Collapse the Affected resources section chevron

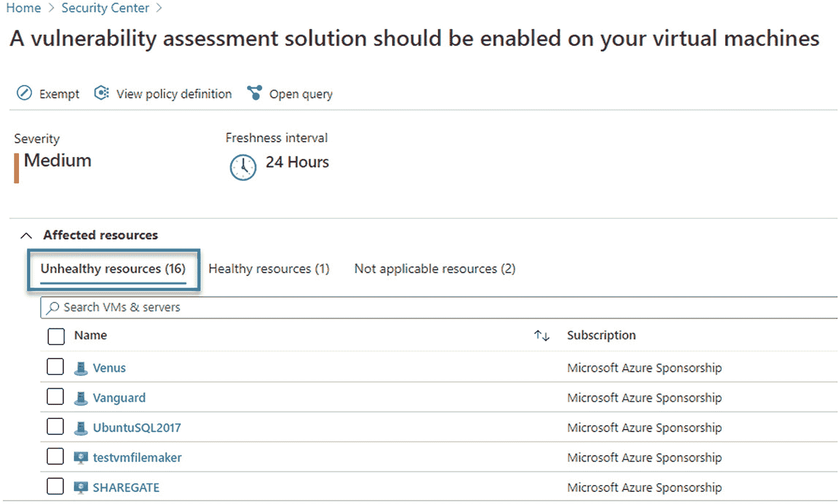[26, 236]
